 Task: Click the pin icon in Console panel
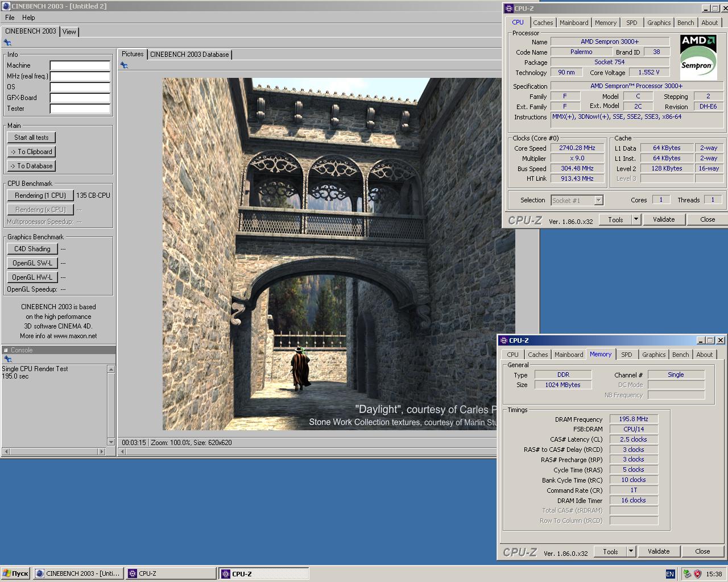coord(7,359)
